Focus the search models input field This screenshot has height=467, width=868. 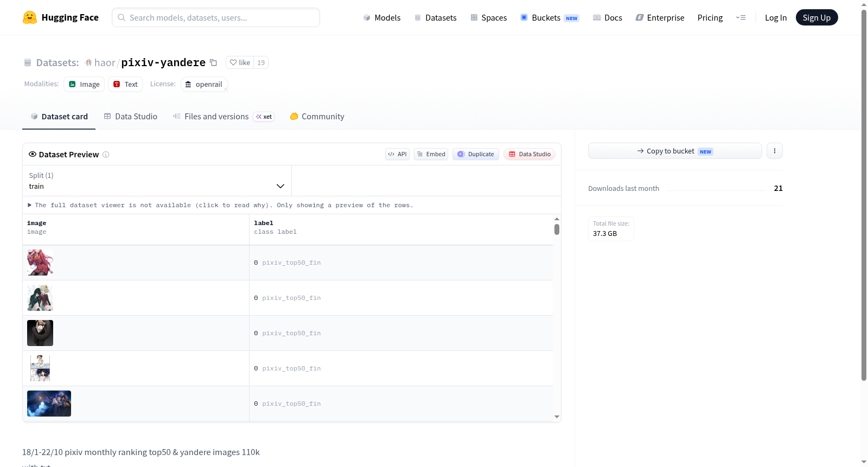click(x=216, y=17)
